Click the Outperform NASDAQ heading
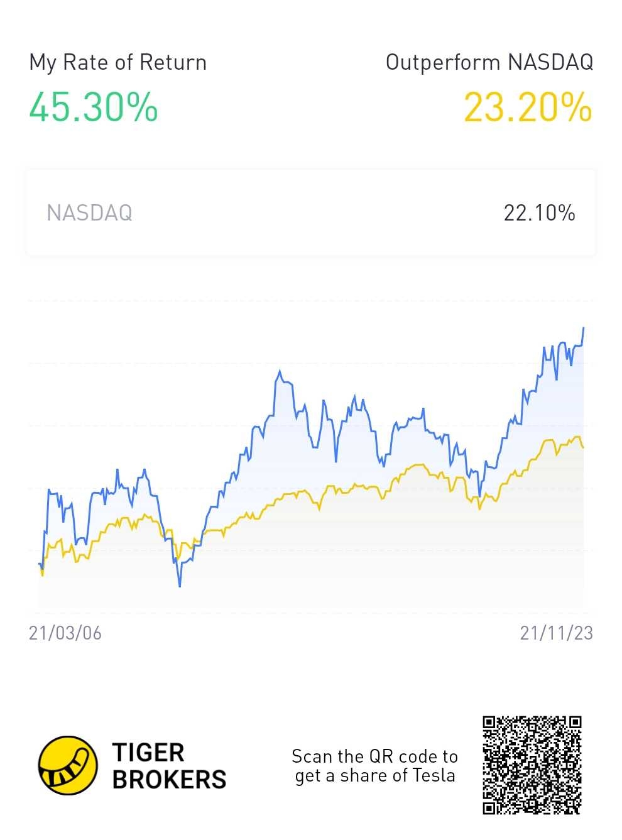This screenshot has height=840, width=622. click(x=489, y=62)
